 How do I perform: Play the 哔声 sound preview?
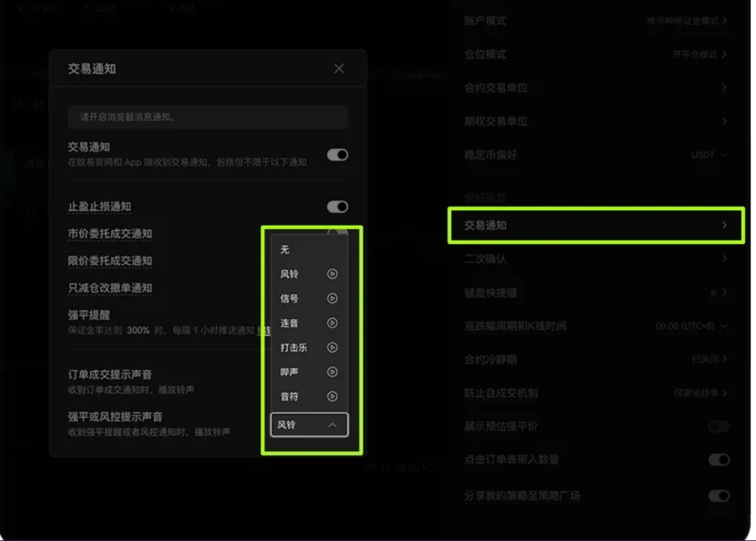point(333,372)
